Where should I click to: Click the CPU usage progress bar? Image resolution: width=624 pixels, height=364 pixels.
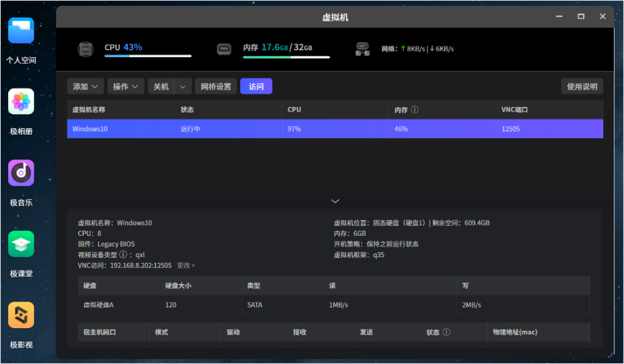click(x=148, y=56)
